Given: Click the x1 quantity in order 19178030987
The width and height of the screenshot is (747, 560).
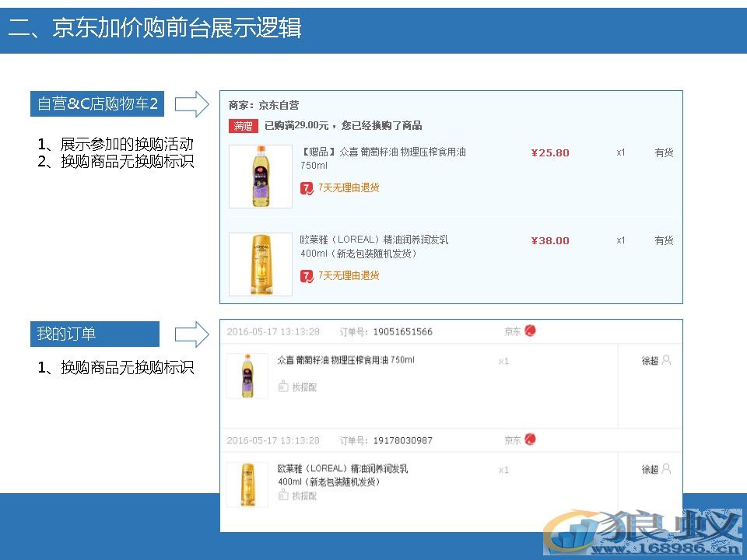Looking at the screenshot, I should click(x=503, y=471).
